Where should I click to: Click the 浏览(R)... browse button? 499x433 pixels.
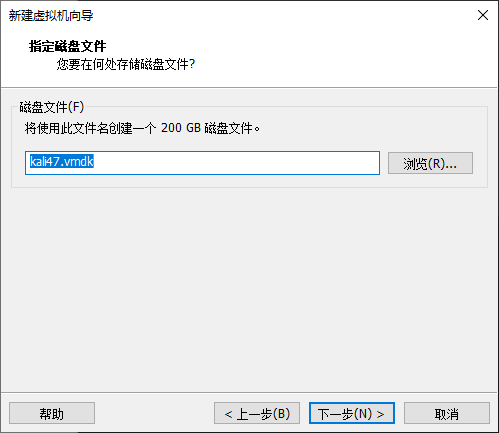[430, 163]
